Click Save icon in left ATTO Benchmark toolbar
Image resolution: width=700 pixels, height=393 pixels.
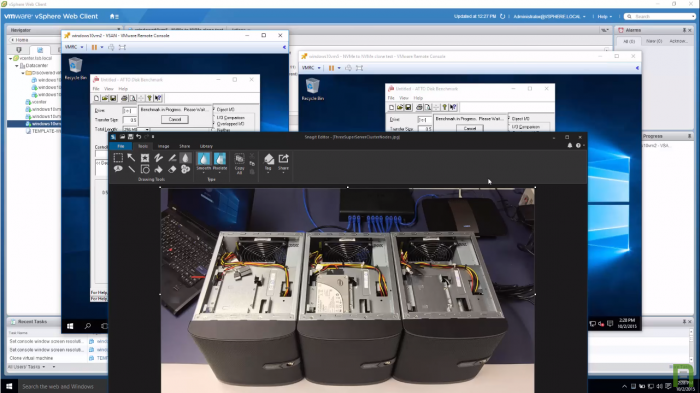point(113,98)
